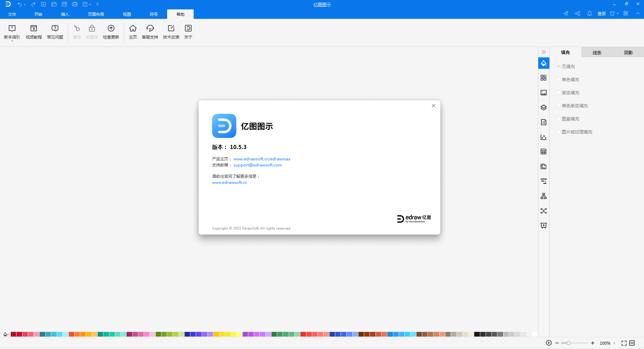Open 常见问题 FAQ
This screenshot has height=349, width=644.
pos(55,32)
